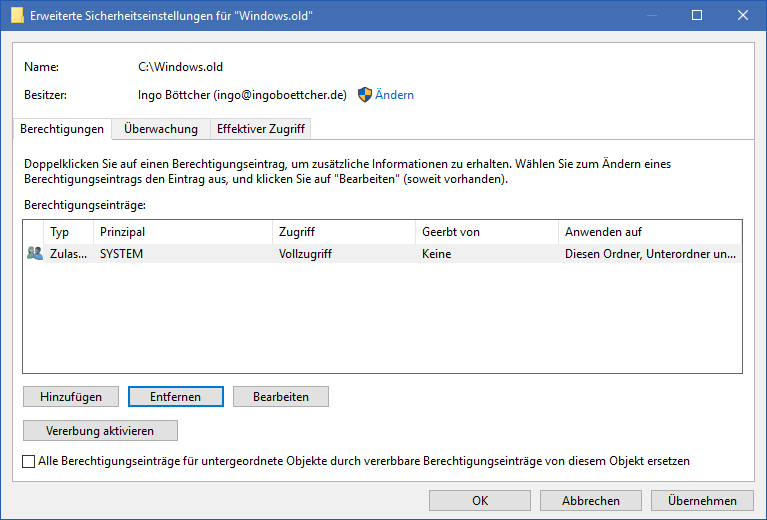Click the shield icon next to Ändern

click(365, 95)
